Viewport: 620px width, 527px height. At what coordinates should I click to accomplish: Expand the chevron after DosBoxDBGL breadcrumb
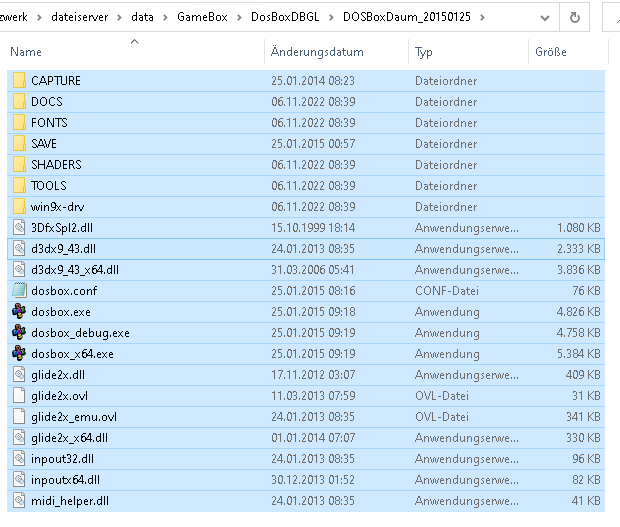point(332,17)
